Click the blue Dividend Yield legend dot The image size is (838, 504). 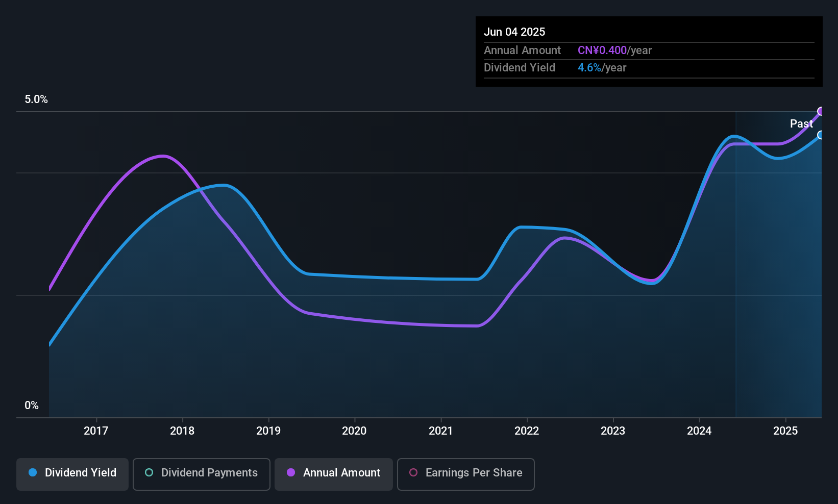33,472
